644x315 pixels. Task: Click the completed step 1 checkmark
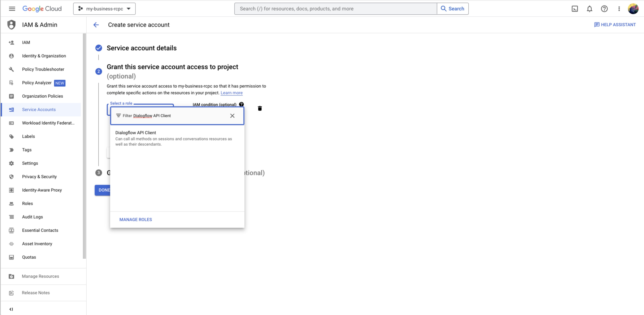pyautogui.click(x=99, y=48)
